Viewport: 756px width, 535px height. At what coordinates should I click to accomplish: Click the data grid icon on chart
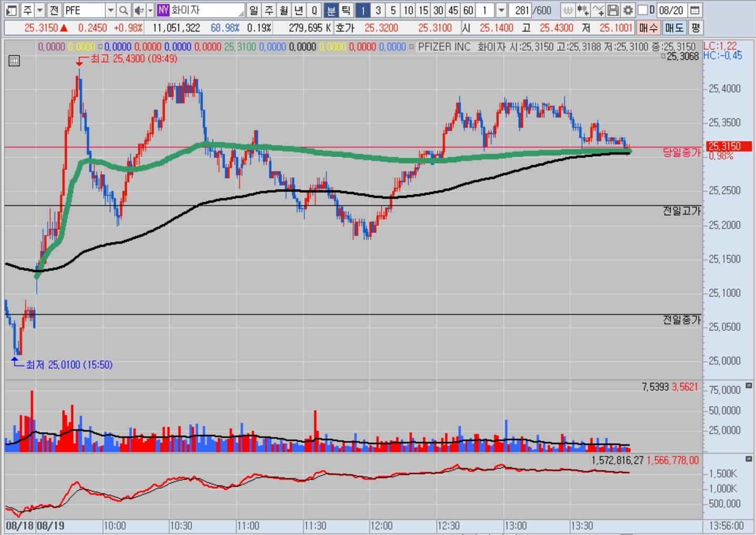[14, 61]
